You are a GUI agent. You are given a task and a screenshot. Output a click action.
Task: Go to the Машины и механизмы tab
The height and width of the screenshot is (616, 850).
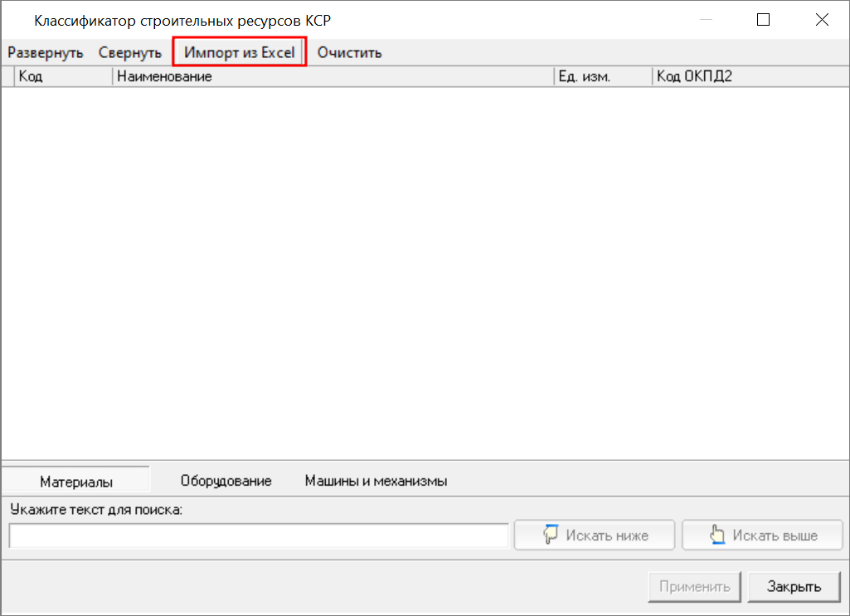376,481
